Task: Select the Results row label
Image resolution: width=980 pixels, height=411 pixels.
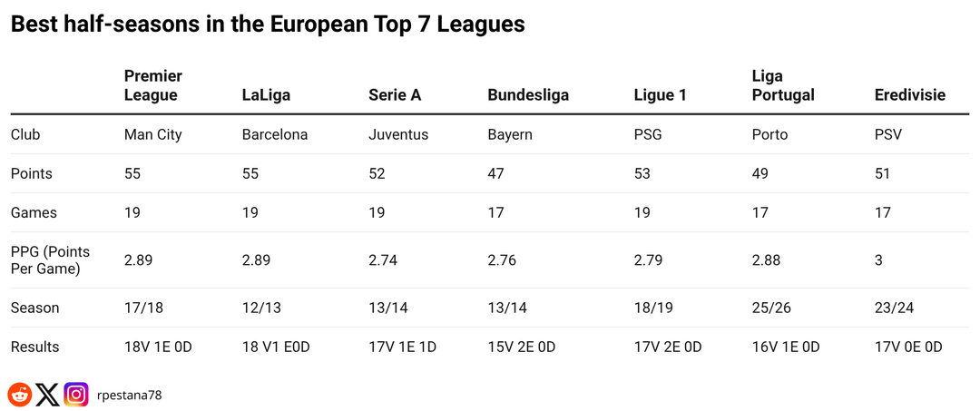Action: [34, 347]
